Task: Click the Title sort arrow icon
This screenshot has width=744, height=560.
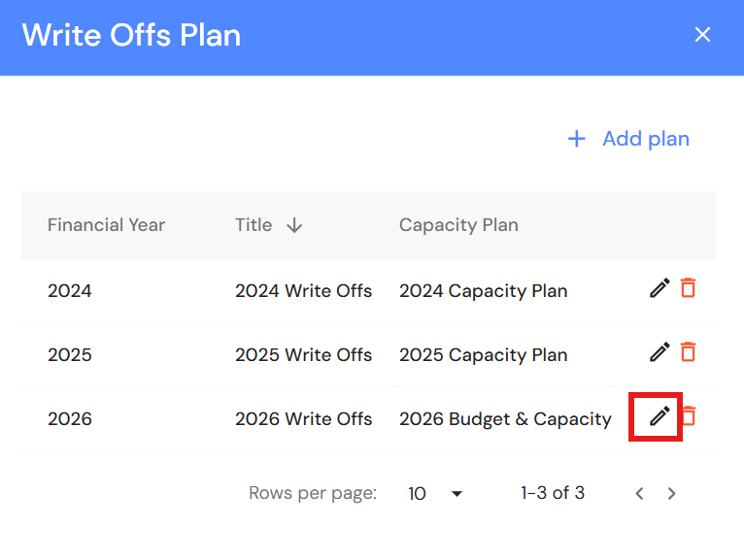Action: (294, 225)
